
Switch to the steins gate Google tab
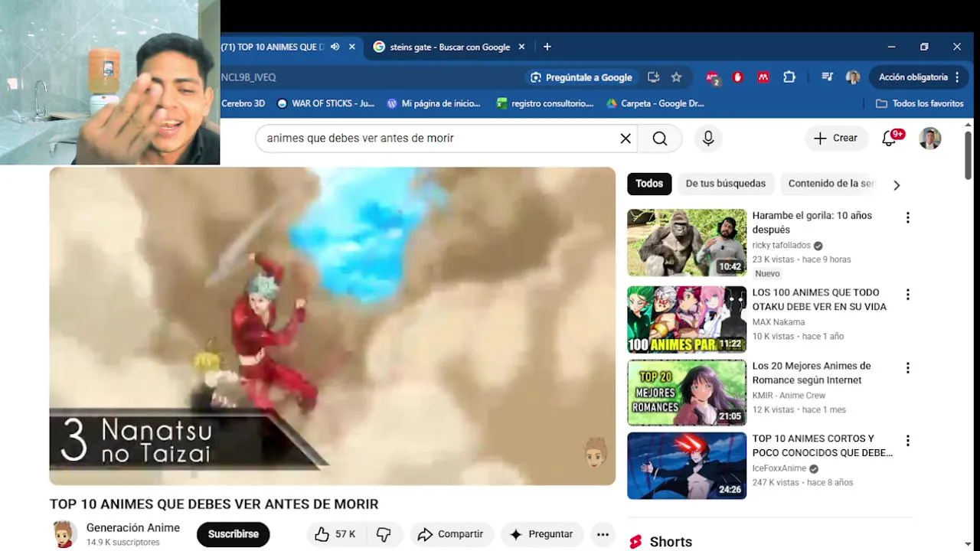(450, 47)
